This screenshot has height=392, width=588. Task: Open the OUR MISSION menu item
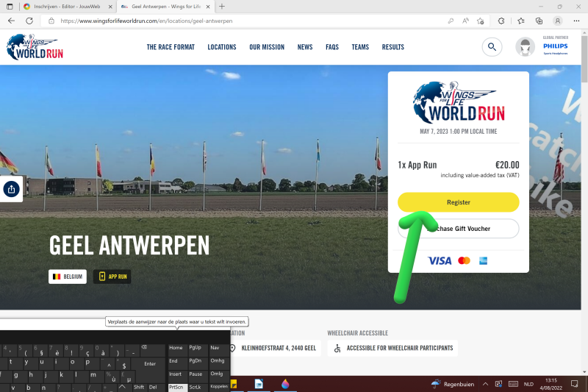click(x=267, y=47)
